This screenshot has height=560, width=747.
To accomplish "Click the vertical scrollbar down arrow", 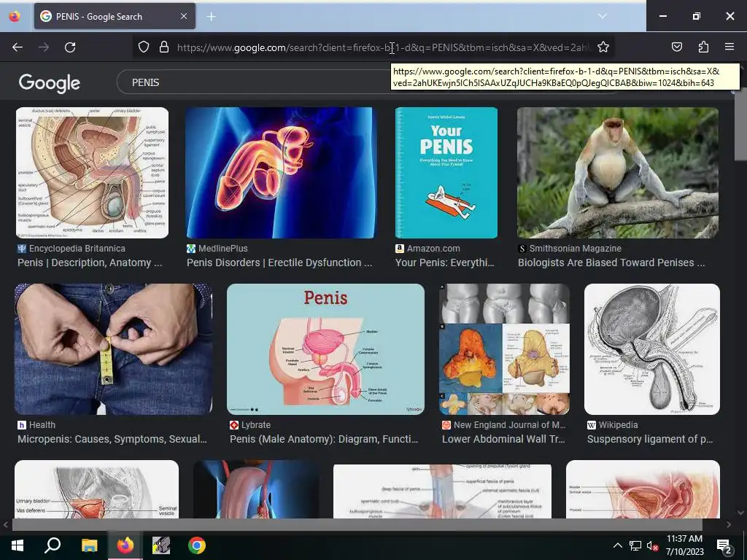I will coord(740,513).
